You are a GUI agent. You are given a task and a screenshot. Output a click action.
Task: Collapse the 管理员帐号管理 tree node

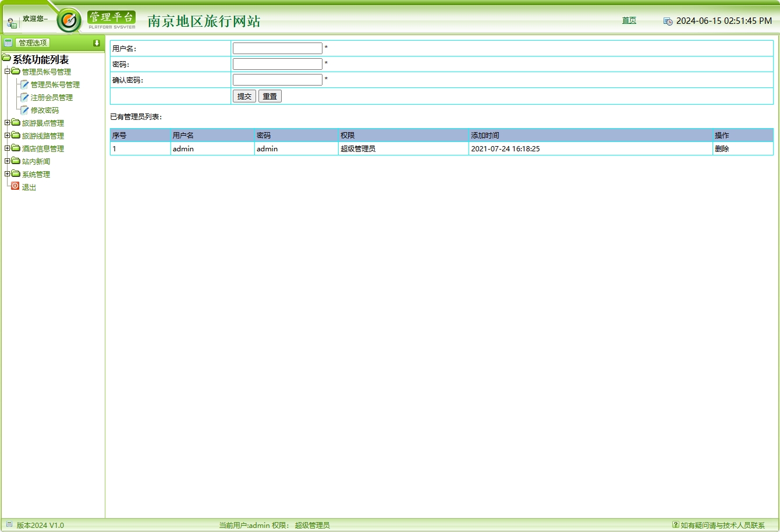(7, 72)
